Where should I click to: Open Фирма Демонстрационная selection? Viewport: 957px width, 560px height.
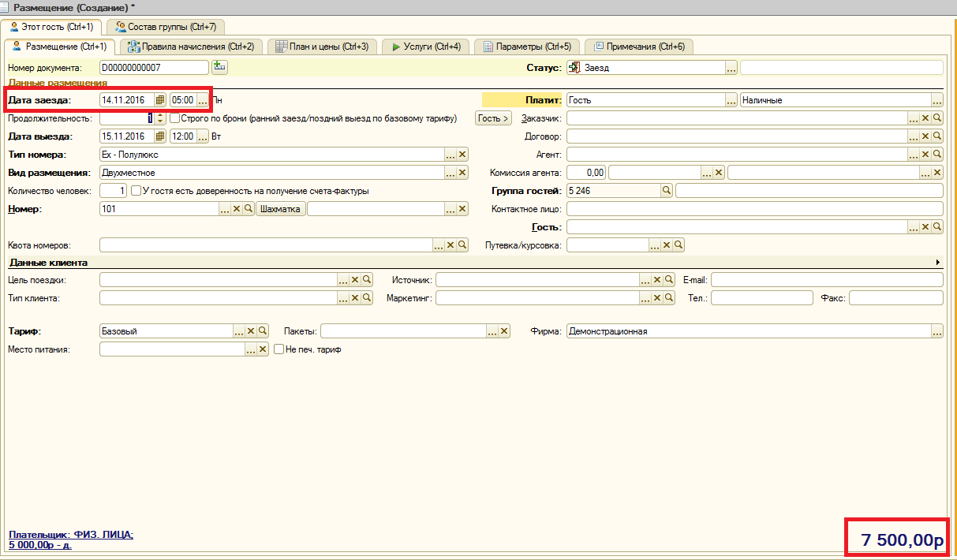point(937,331)
